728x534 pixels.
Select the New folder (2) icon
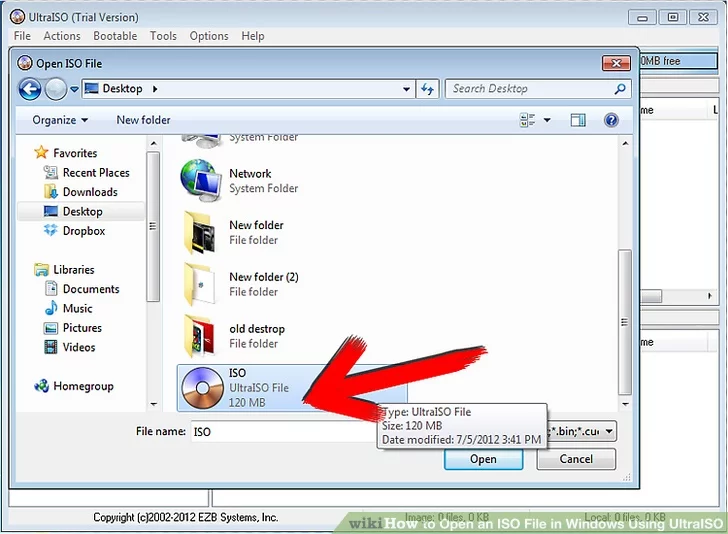[200, 284]
